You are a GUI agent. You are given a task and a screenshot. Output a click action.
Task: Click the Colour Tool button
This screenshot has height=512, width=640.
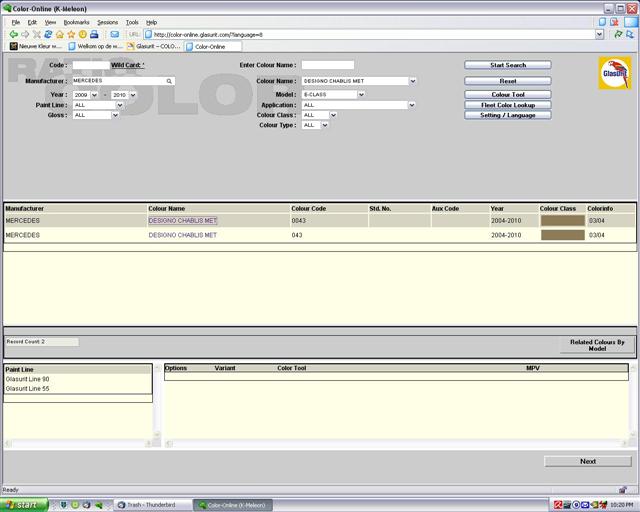point(508,95)
